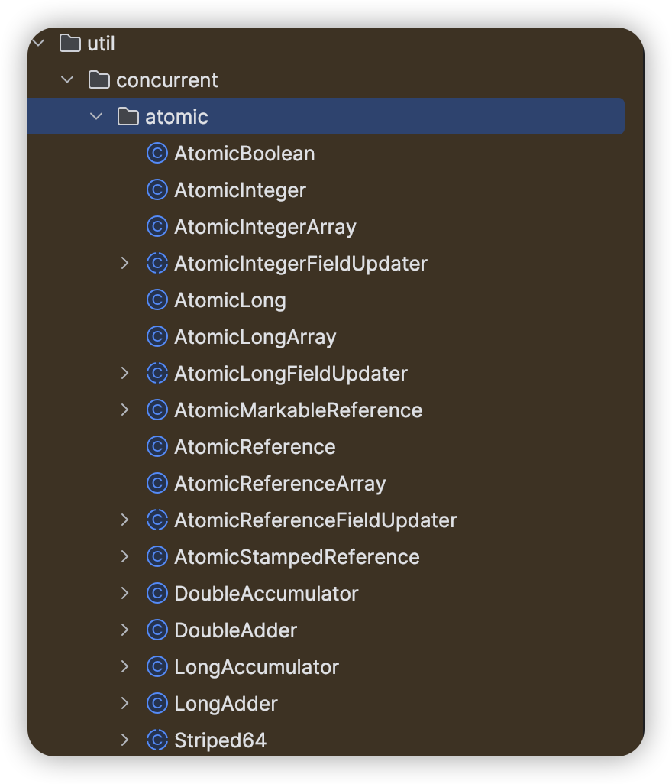This screenshot has width=672, height=784.
Task: Collapse the concurrent folder
Action: tap(67, 80)
